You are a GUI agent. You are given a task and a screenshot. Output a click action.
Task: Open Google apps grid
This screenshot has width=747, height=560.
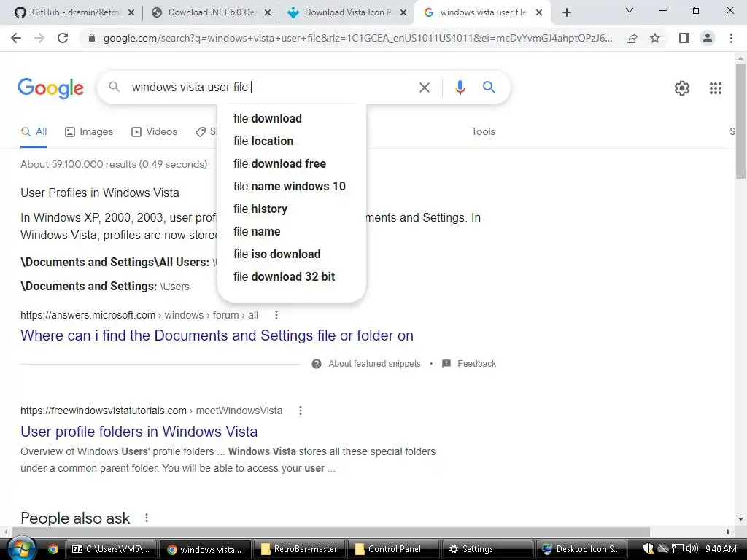coord(715,88)
